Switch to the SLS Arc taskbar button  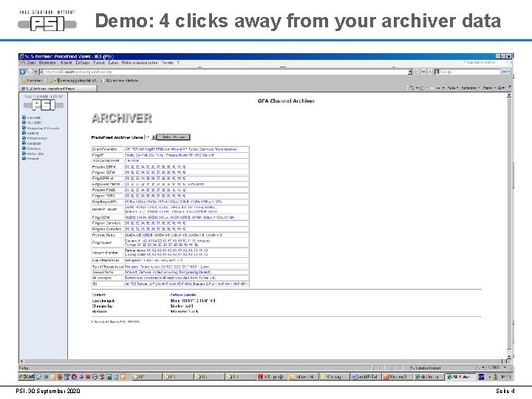(x=461, y=377)
